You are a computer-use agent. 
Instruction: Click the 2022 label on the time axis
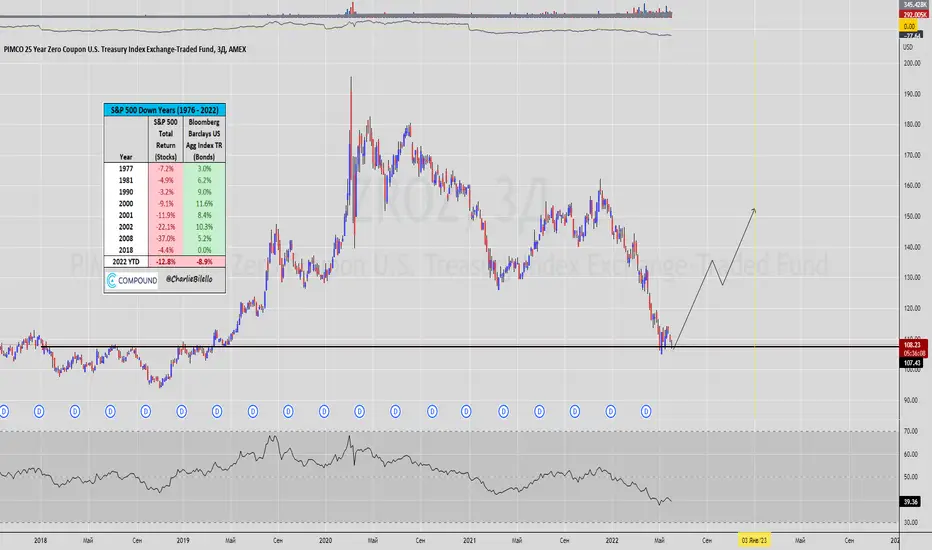coord(612,540)
